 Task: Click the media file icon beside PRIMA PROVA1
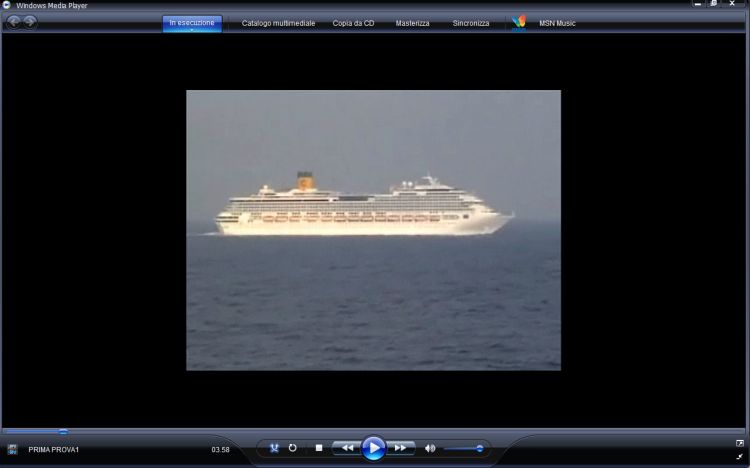[12, 449]
